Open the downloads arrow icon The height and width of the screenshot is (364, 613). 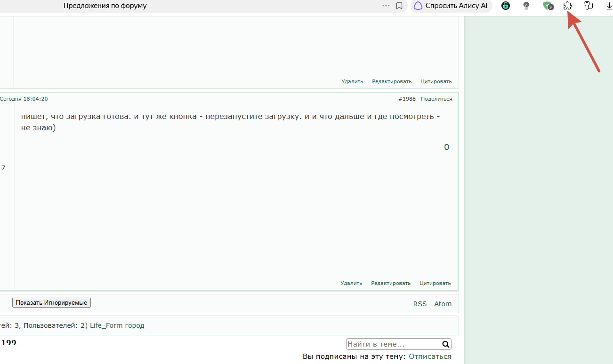pos(609,6)
